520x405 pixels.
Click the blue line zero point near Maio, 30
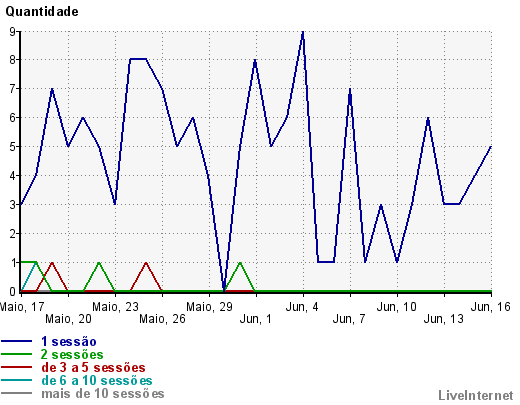[224, 291]
